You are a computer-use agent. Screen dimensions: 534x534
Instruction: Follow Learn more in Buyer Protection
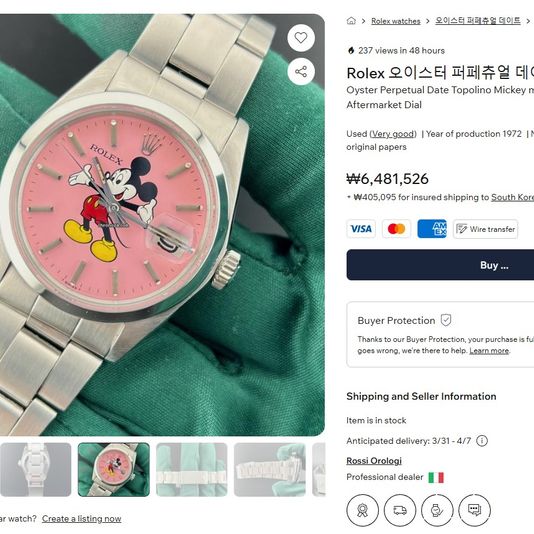489,350
